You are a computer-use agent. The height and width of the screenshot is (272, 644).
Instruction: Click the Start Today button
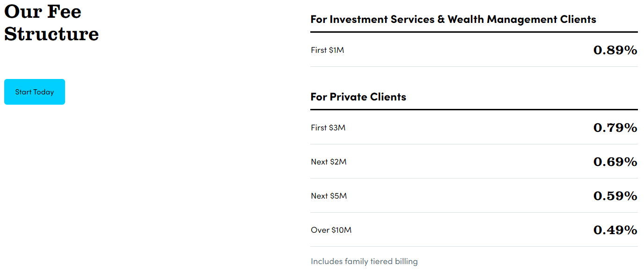(x=35, y=92)
